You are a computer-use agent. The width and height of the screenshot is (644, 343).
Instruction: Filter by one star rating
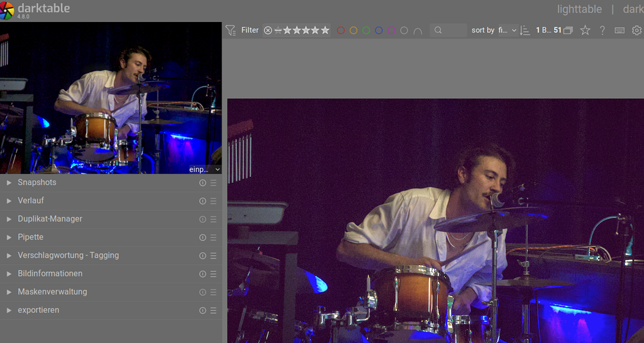coord(287,30)
